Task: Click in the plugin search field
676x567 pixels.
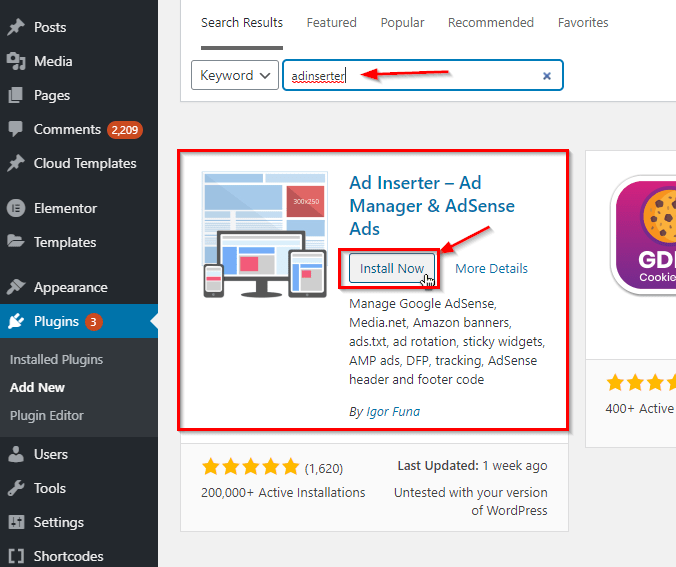Action: (422, 75)
